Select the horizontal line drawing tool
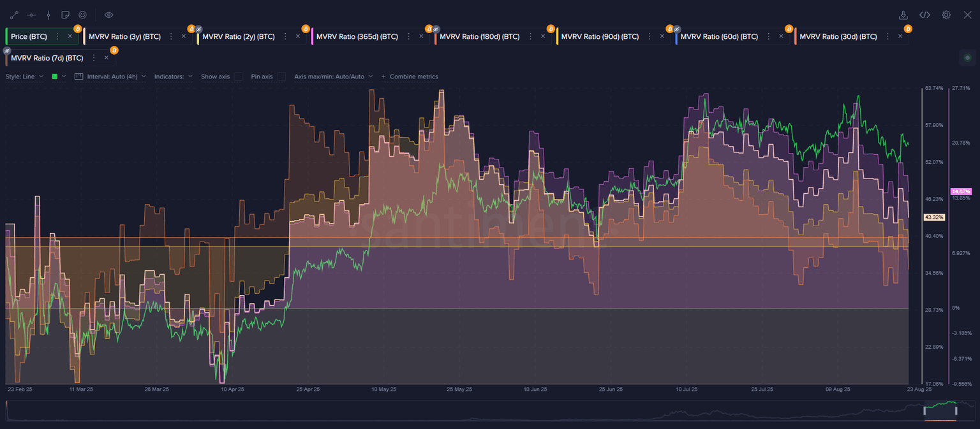 coord(31,15)
